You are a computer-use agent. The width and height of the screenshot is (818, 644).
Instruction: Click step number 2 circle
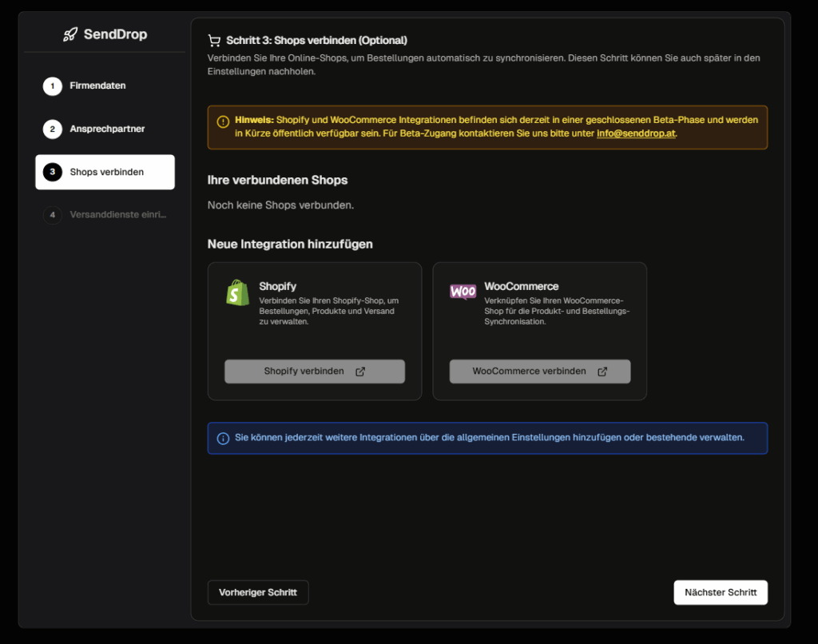[52, 129]
